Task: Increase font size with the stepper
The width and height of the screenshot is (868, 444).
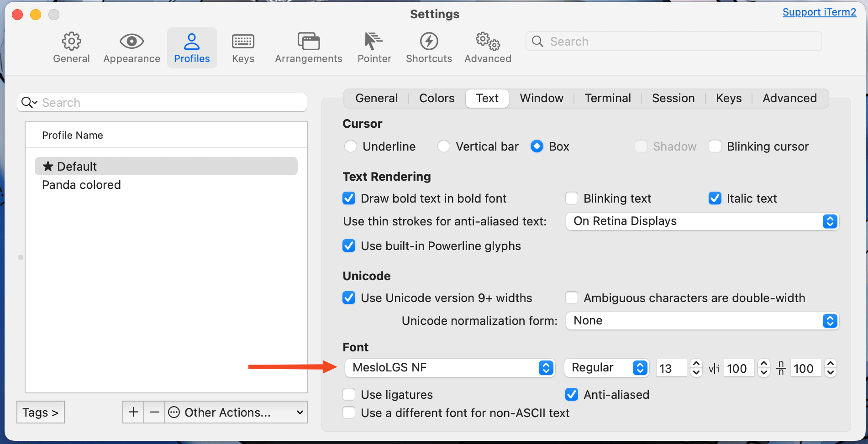Action: (695, 364)
